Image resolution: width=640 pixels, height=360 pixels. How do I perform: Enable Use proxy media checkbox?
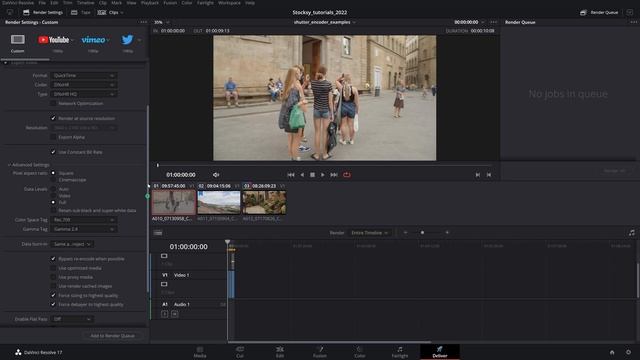pyautogui.click(x=53, y=277)
